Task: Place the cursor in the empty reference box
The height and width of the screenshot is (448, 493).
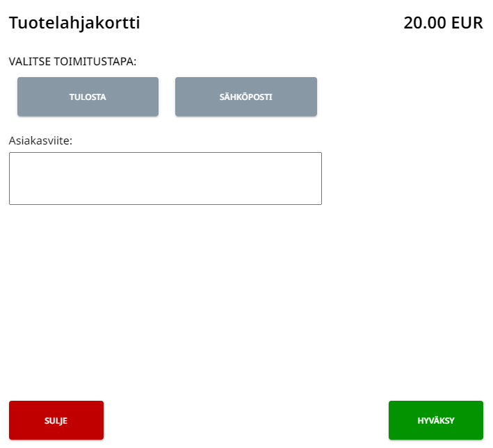Action: [165, 179]
